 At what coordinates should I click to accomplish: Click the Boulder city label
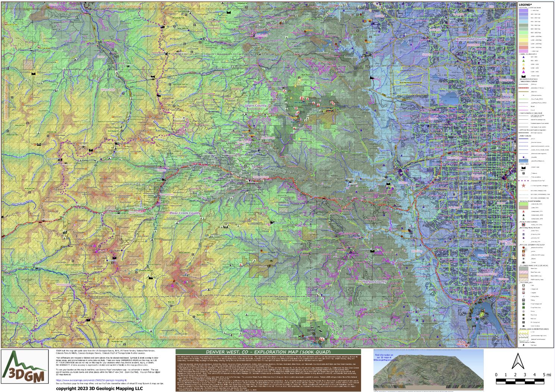tap(379, 16)
